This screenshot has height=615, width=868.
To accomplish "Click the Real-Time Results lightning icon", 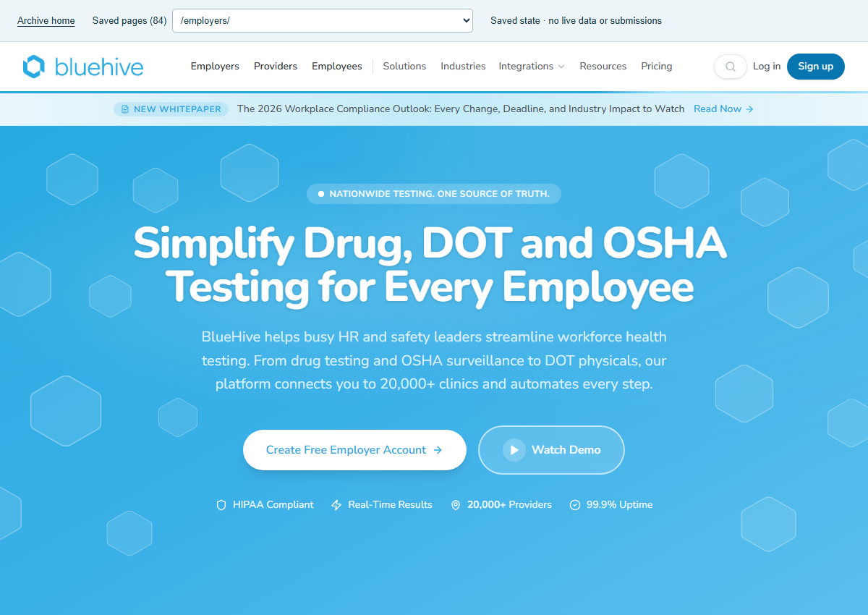I will click(x=336, y=505).
